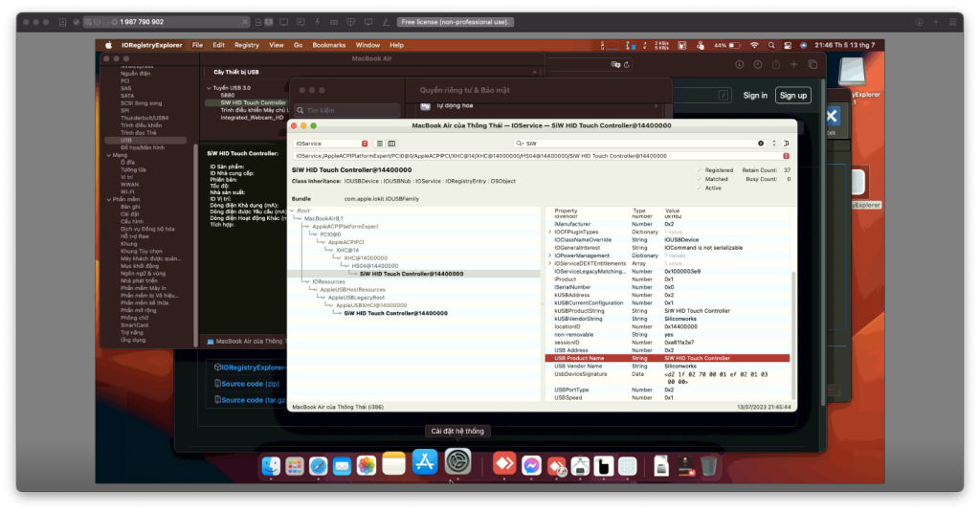Open the registry path bar dropdown arrow
Screen dimensions: 980x512
coord(787,156)
